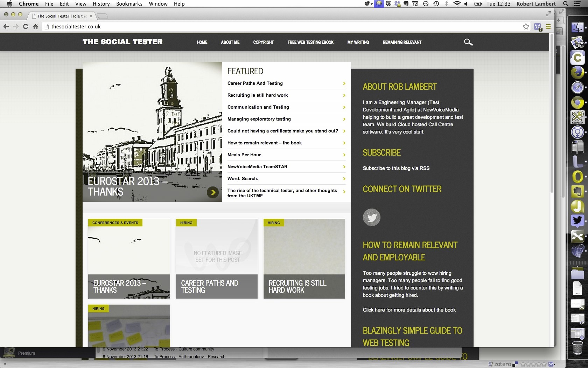Image resolution: width=588 pixels, height=368 pixels.
Task: Reload the page with the refresh icon
Action: 26,27
